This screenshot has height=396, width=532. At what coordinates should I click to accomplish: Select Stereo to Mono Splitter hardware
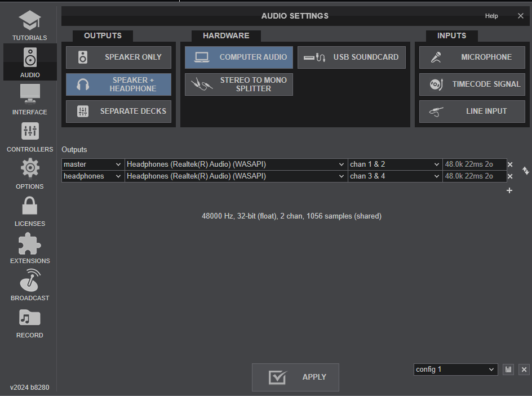tap(239, 84)
